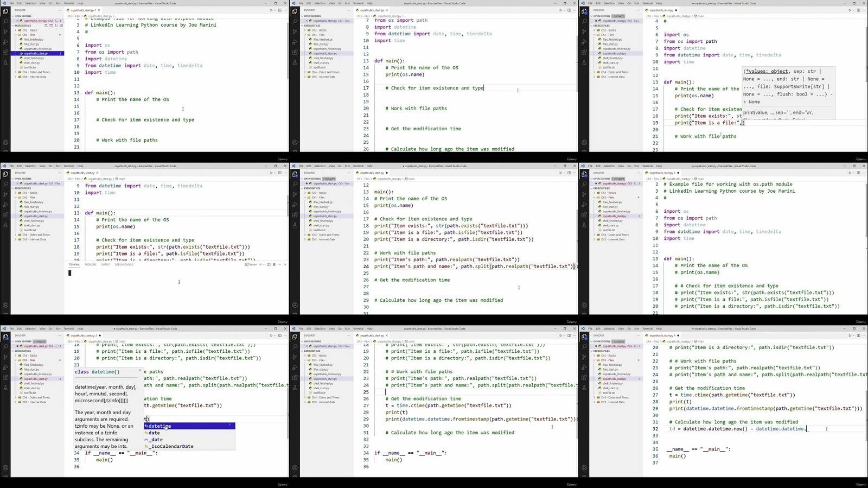This screenshot has width=868, height=488.
Task: Click New File icon in top-left window's Explorer
Action: click(x=45, y=26)
